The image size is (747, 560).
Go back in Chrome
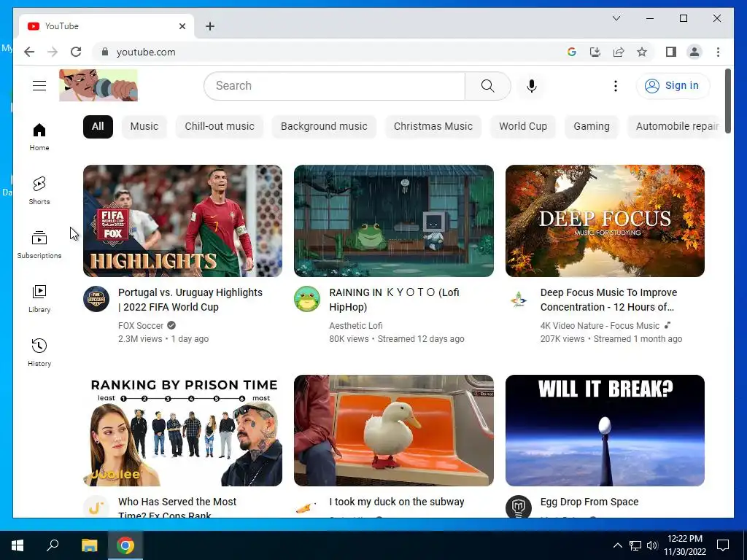(x=29, y=52)
